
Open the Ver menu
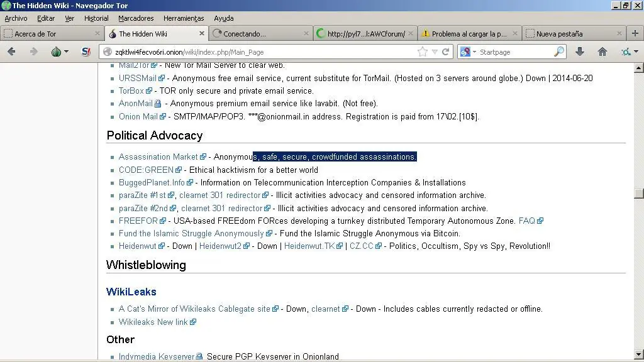tap(69, 18)
